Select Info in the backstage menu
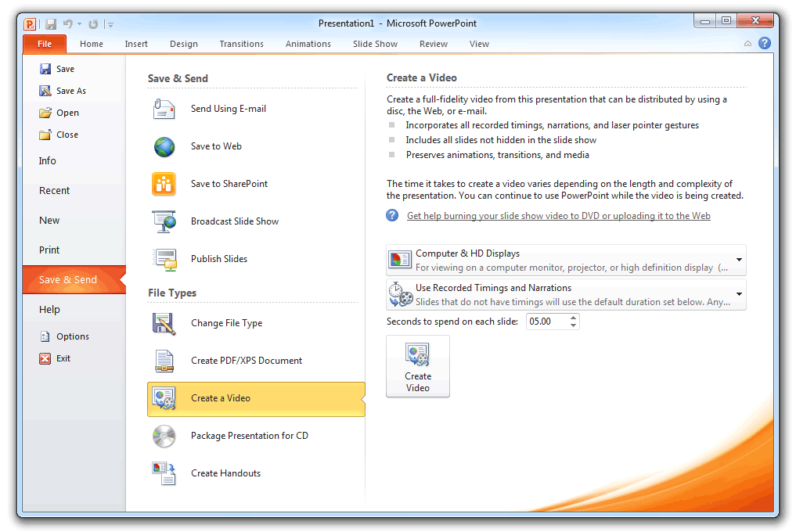 pos(74,161)
